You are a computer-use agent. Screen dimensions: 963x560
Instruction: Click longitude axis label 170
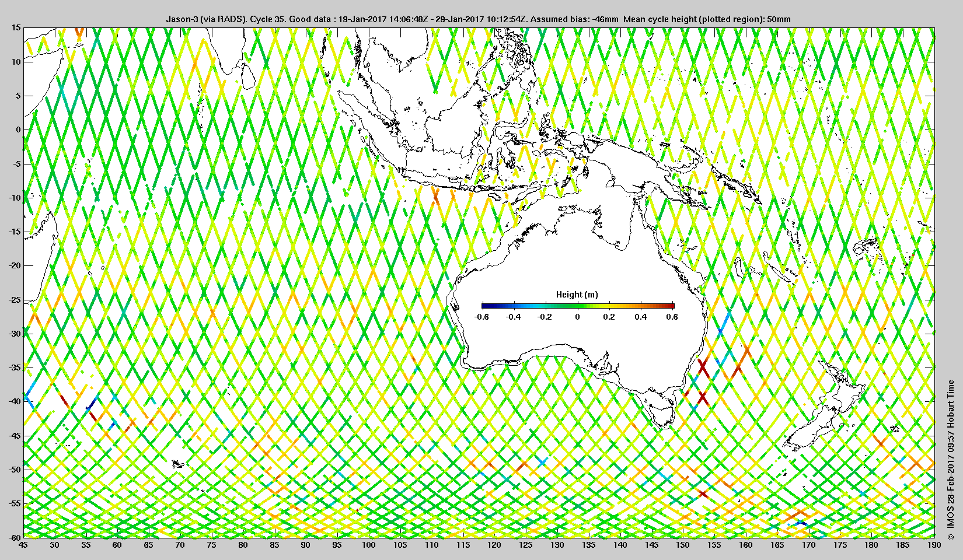(808, 545)
